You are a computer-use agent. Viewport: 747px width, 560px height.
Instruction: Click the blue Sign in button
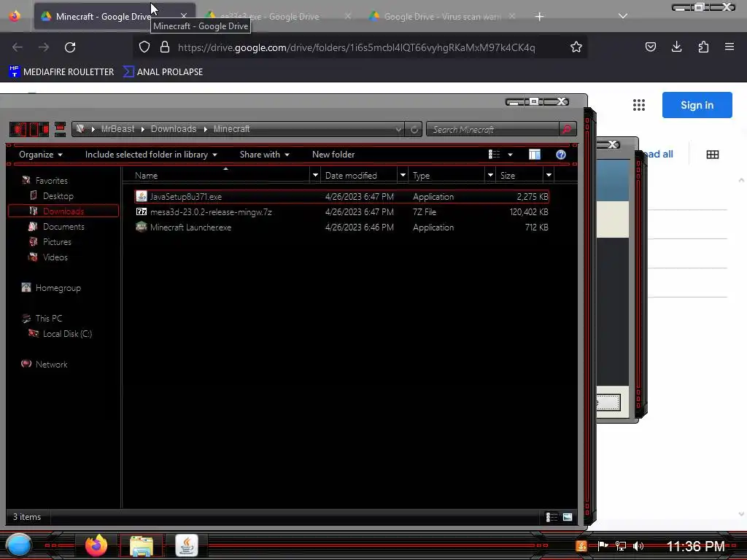pyautogui.click(x=697, y=105)
